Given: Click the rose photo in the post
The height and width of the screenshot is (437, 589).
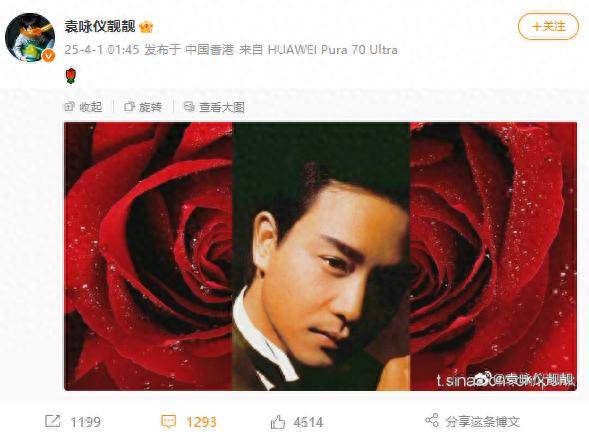Looking at the screenshot, I should tap(320, 256).
